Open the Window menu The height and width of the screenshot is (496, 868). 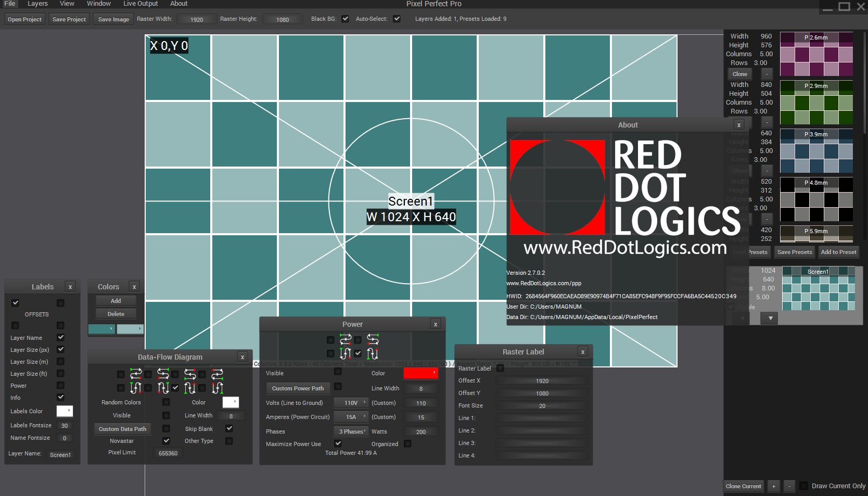(99, 4)
